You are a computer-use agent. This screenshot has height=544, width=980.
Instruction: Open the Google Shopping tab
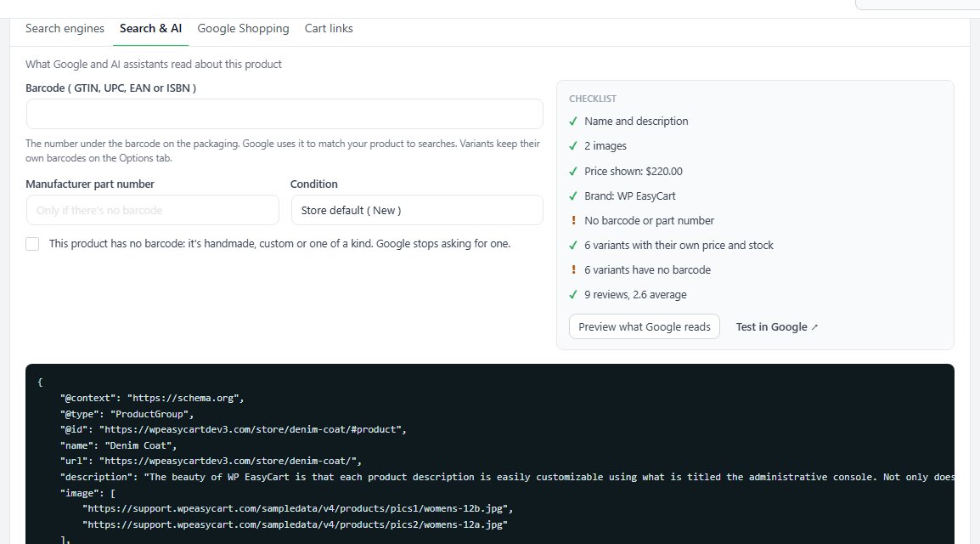point(243,29)
